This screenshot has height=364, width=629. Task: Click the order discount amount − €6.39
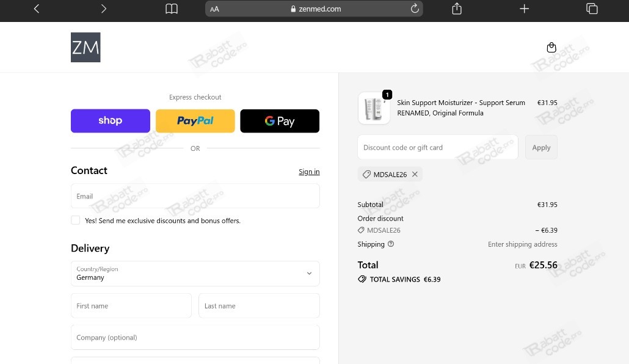[546, 230]
